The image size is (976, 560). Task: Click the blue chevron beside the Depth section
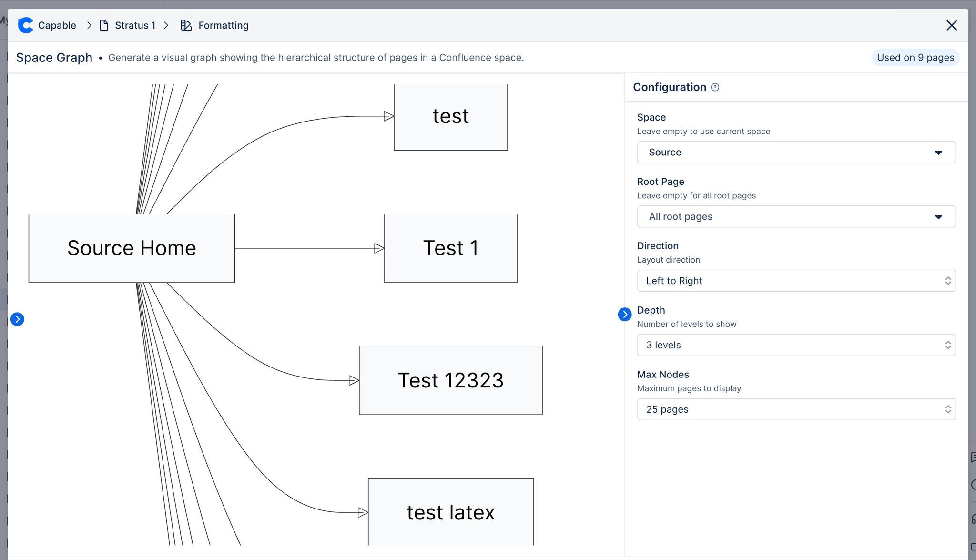pyautogui.click(x=624, y=314)
